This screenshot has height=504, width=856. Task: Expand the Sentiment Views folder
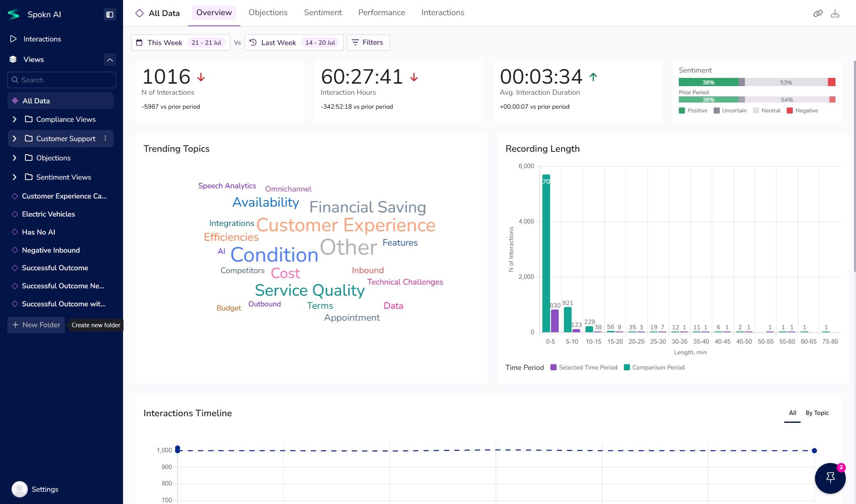click(x=15, y=177)
